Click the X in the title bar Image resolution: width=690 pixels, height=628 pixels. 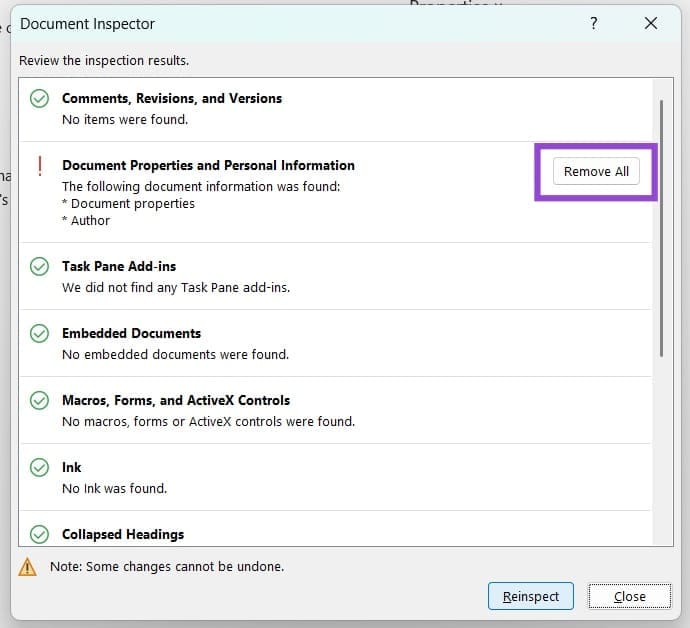pyautogui.click(x=651, y=23)
